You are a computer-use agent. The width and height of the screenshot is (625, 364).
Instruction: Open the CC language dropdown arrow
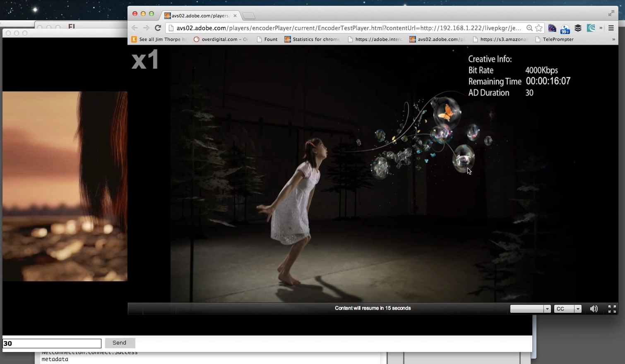[578, 309]
